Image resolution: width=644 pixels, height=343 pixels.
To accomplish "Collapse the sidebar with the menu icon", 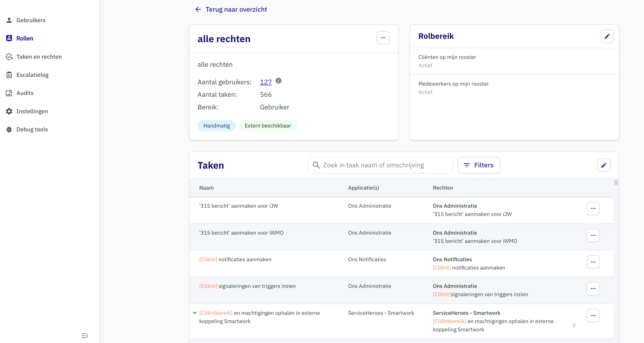I will click(85, 335).
